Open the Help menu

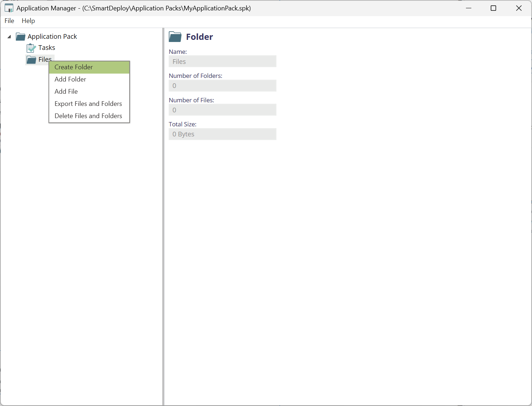point(28,21)
